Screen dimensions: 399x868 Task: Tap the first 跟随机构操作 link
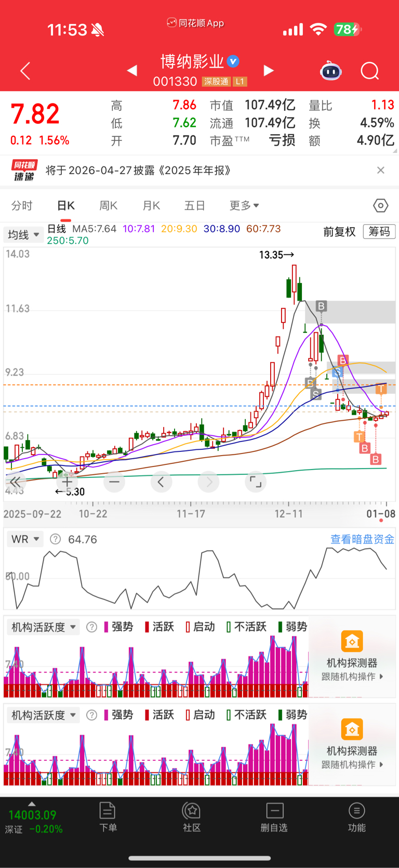(x=352, y=677)
